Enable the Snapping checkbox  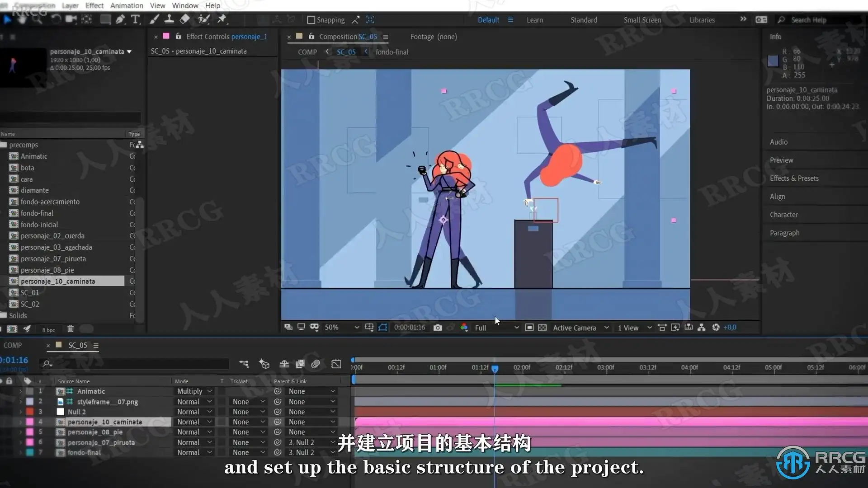[311, 20]
